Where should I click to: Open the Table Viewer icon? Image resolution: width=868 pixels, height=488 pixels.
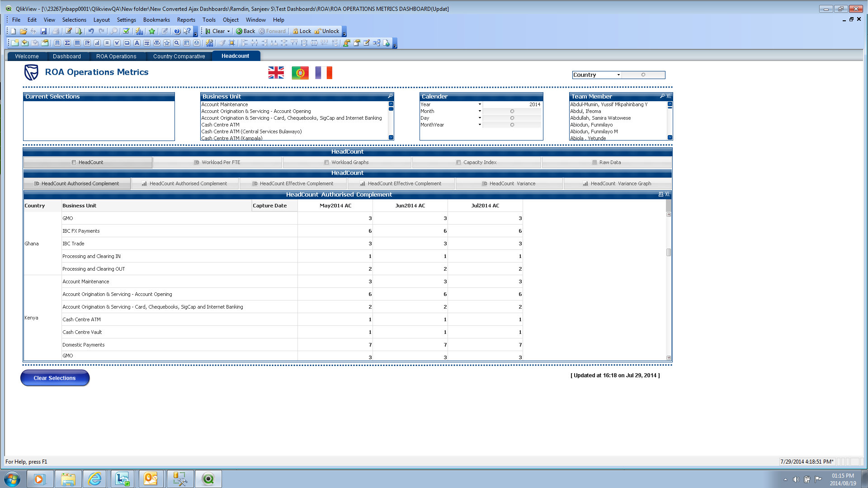[377, 43]
